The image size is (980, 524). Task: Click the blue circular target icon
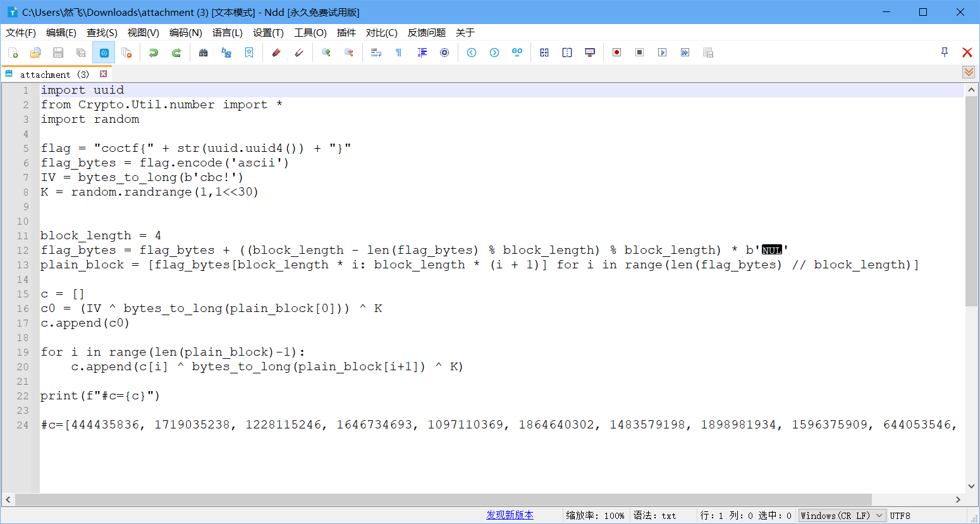click(444, 53)
